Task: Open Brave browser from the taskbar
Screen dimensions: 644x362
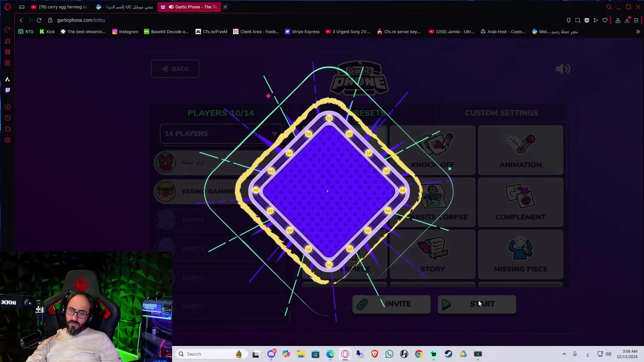Action: tap(374, 354)
